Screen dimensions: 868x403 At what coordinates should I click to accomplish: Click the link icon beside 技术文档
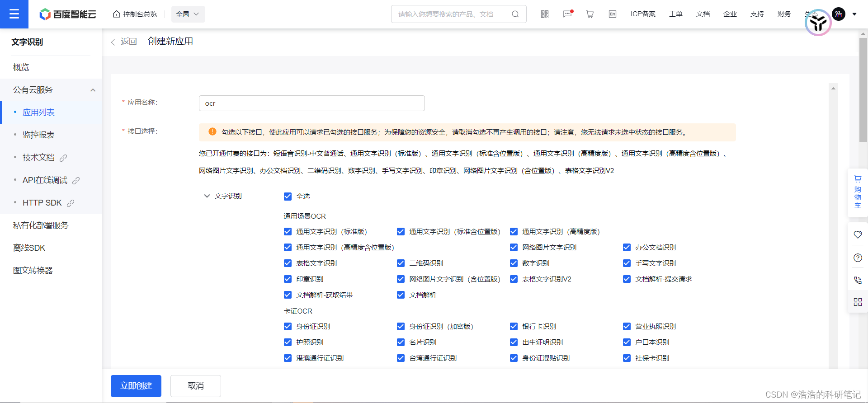[x=63, y=158]
